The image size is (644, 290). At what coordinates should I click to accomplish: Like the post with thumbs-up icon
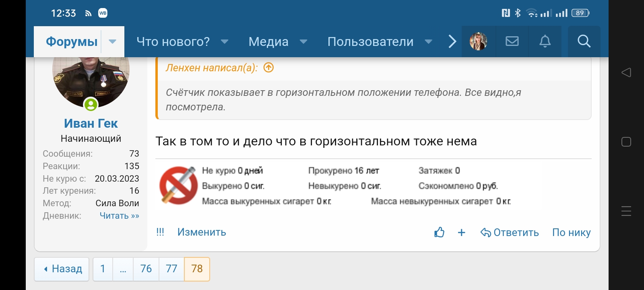click(x=439, y=232)
